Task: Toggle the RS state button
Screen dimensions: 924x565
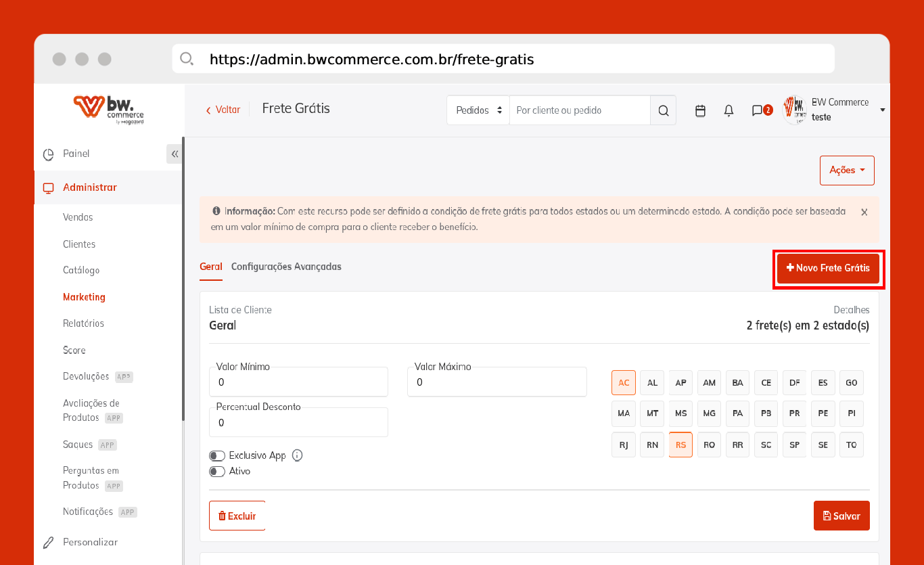Action: pyautogui.click(x=680, y=445)
